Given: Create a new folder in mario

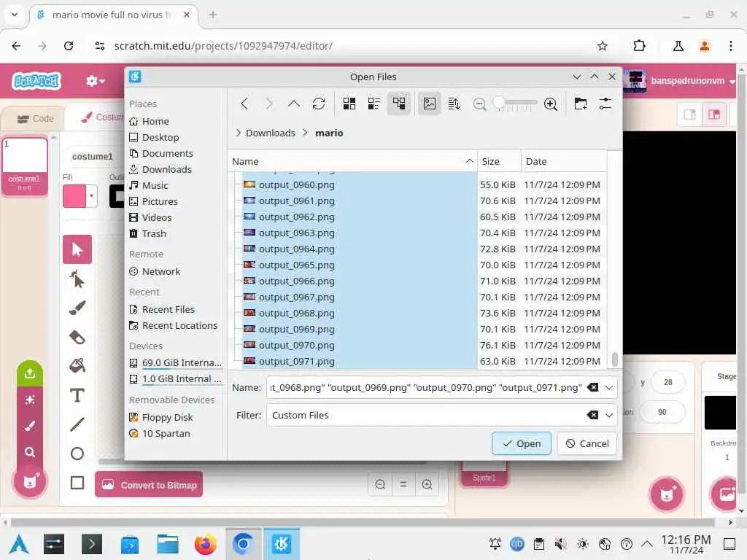Looking at the screenshot, I should pyautogui.click(x=580, y=104).
